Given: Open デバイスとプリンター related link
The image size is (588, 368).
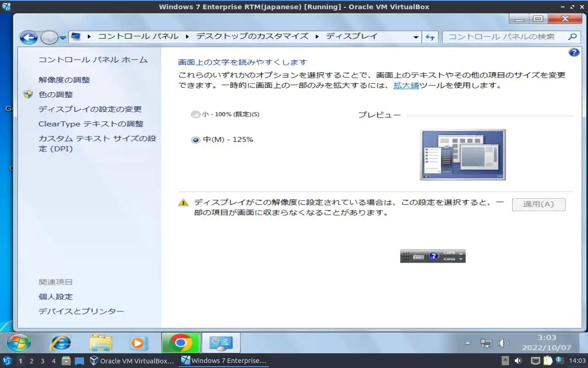Looking at the screenshot, I should pos(81,312).
